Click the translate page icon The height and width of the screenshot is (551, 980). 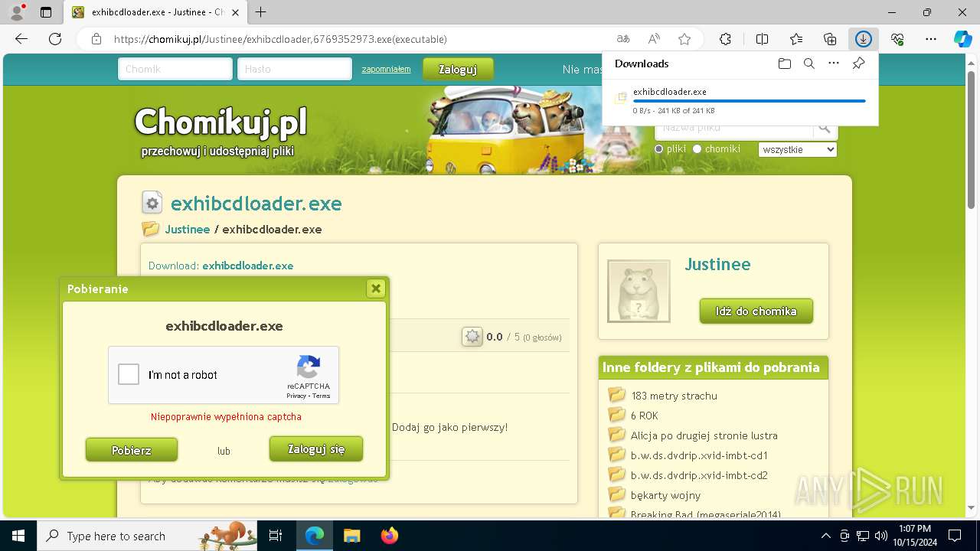[623, 39]
